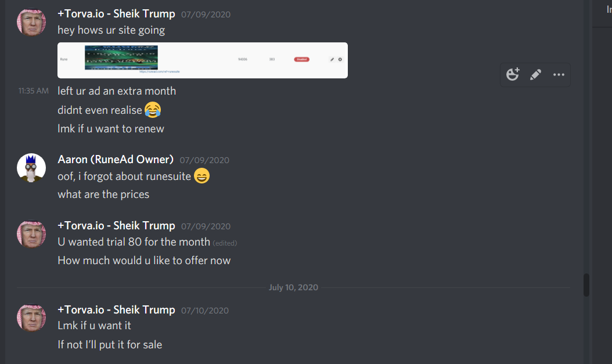Click the chat scrollbar thumb
This screenshot has height=364, width=612.
point(586,285)
